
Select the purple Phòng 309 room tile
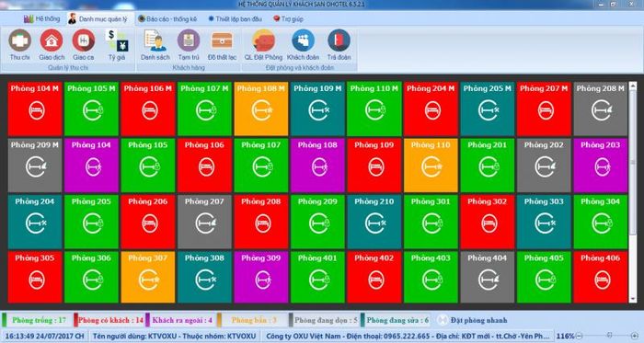pos(260,278)
